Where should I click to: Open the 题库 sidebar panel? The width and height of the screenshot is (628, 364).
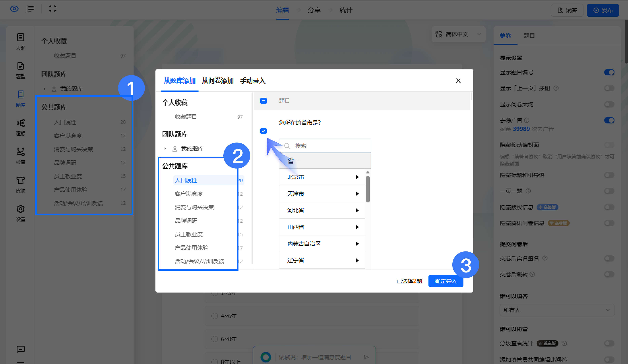[20, 99]
